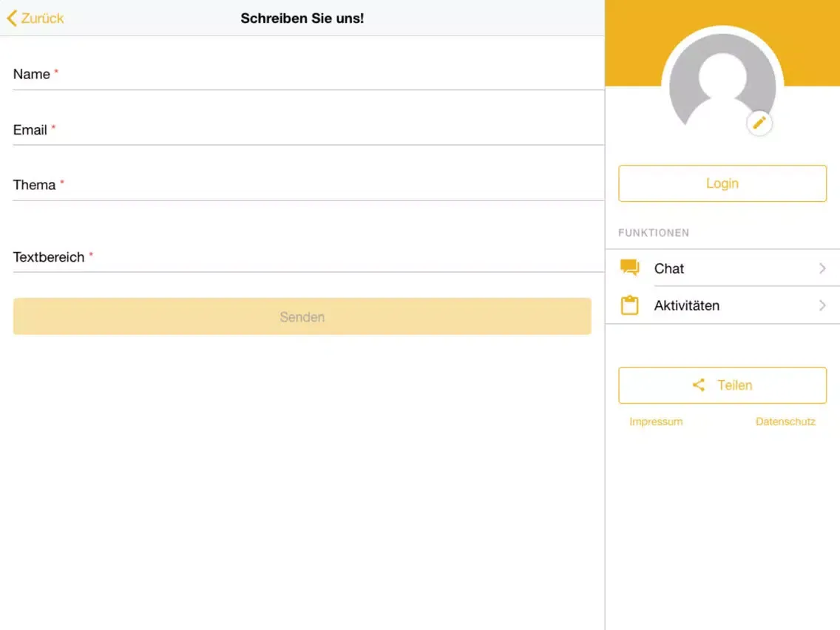Click the Aktivitäten clipboard icon
This screenshot has height=630, width=840.
(629, 305)
